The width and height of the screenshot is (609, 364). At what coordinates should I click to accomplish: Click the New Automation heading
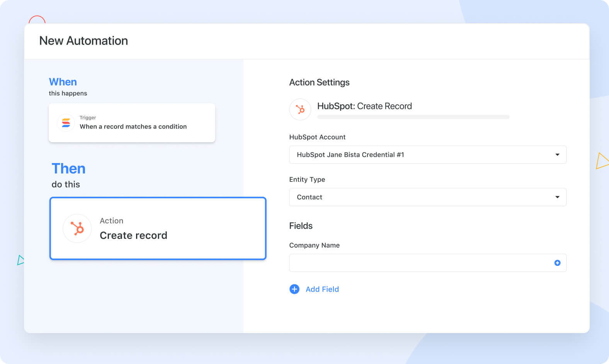click(x=83, y=41)
